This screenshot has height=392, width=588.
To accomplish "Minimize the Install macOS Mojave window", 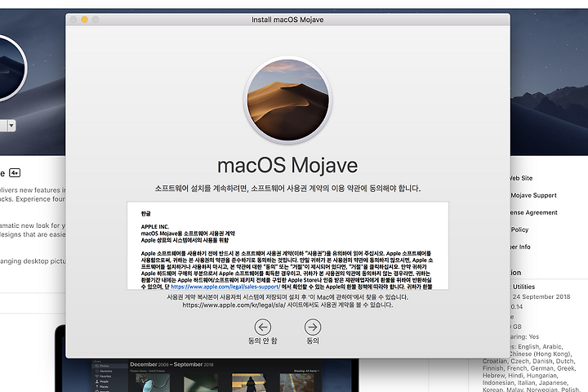I will (84, 20).
